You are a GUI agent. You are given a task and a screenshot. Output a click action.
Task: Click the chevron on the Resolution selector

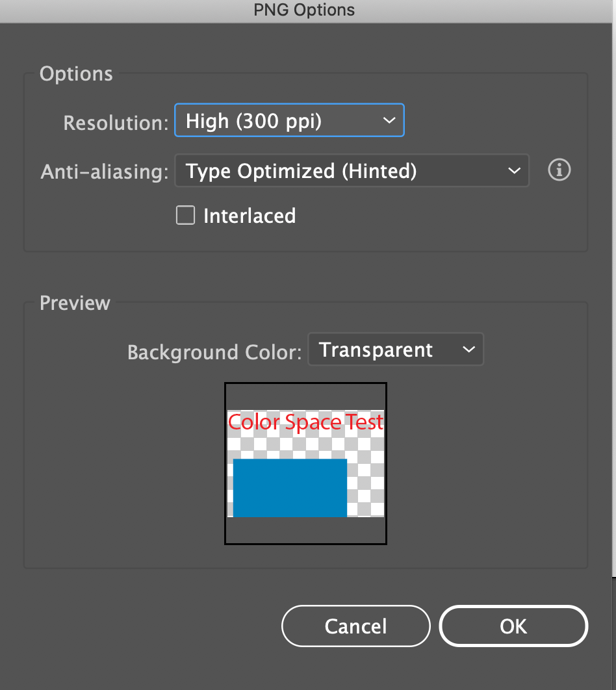pos(389,120)
